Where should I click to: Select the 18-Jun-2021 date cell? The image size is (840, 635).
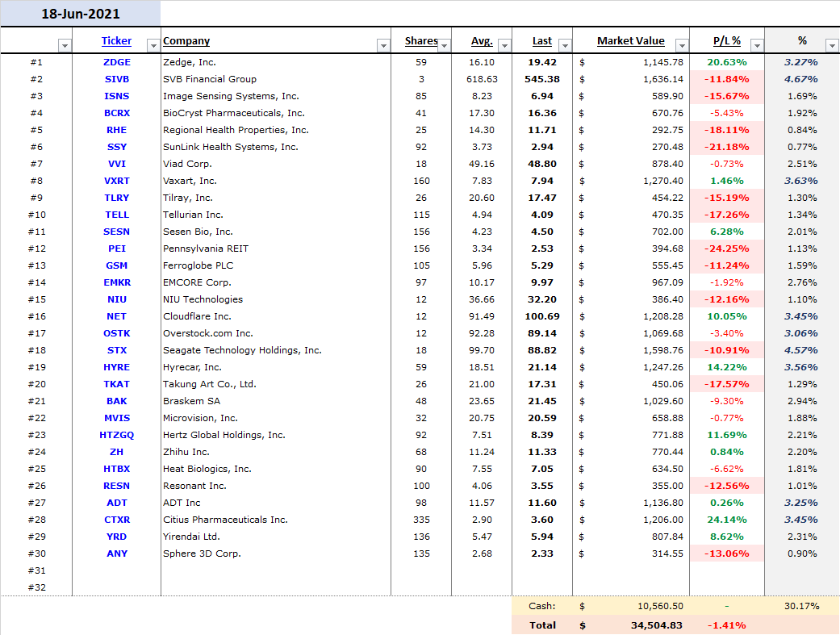[81, 14]
